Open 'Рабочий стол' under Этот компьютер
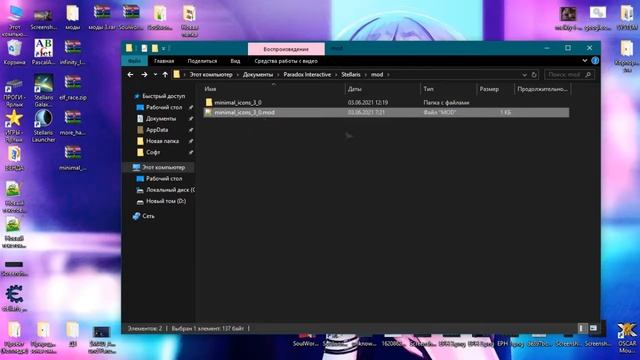Screen dimensions: 640x360 (164, 179)
